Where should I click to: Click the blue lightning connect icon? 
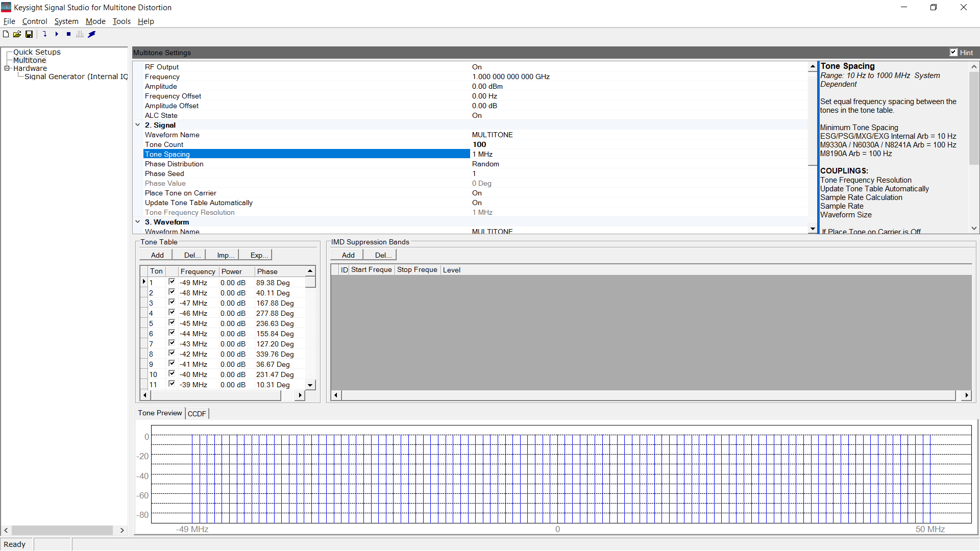[92, 34]
